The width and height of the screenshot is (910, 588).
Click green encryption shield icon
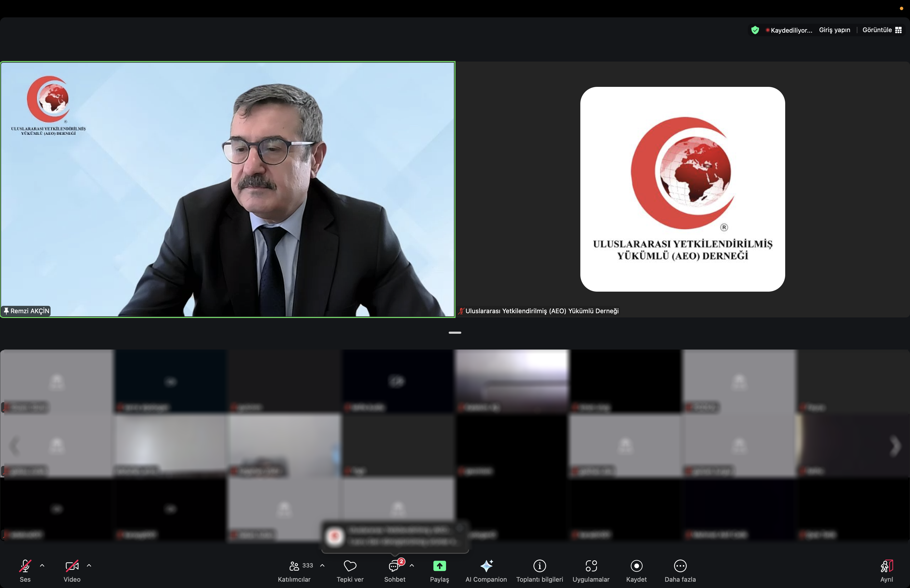(755, 30)
